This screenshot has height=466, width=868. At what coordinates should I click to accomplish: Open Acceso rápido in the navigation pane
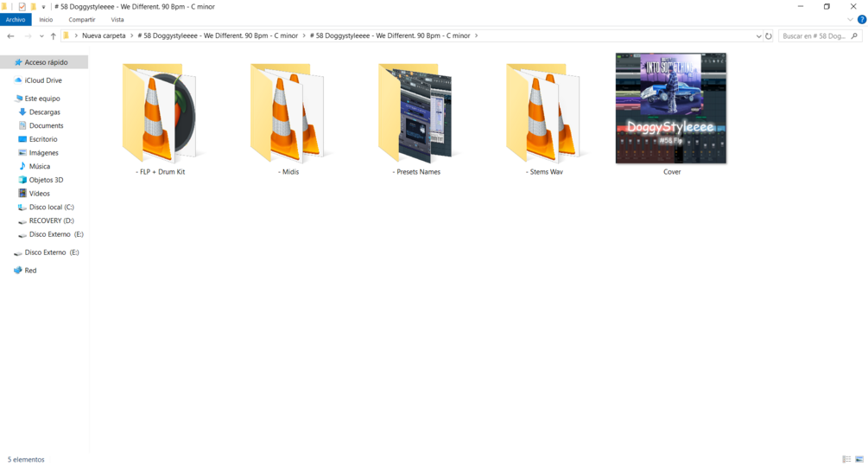pos(44,62)
